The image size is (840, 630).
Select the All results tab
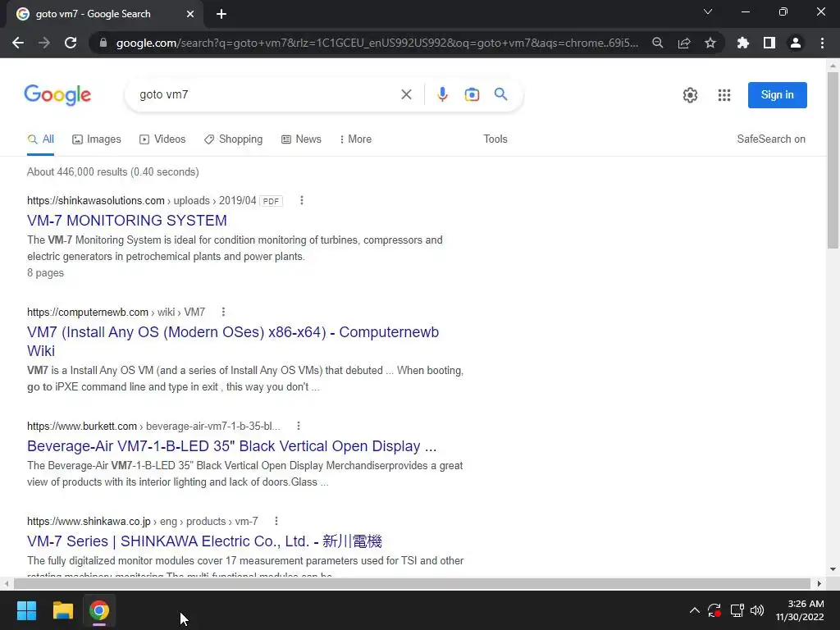coord(41,139)
